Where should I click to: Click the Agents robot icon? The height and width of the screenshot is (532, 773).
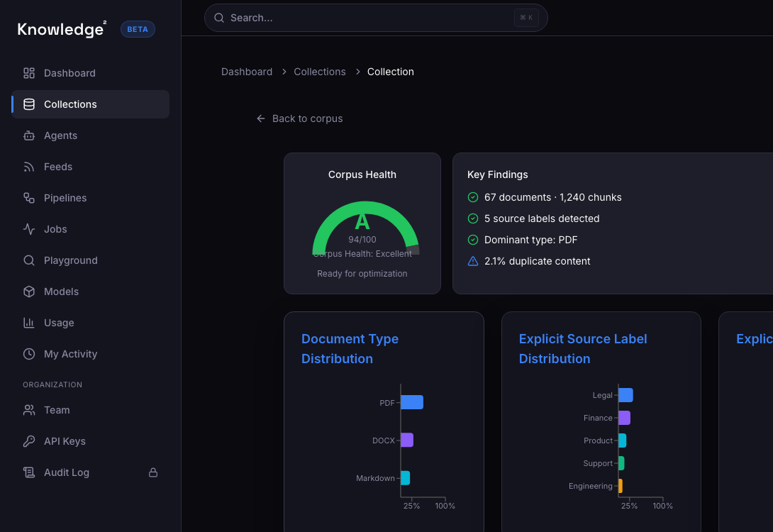[x=29, y=135]
